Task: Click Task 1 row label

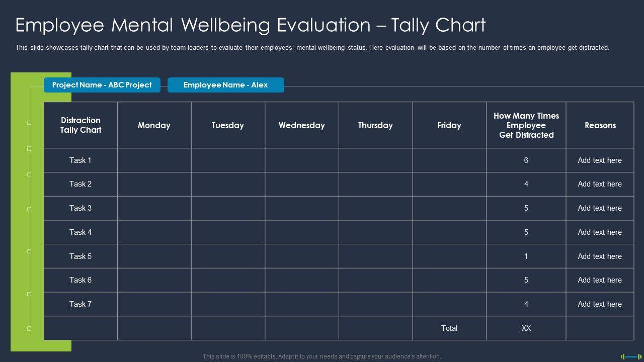Action: coord(80,160)
